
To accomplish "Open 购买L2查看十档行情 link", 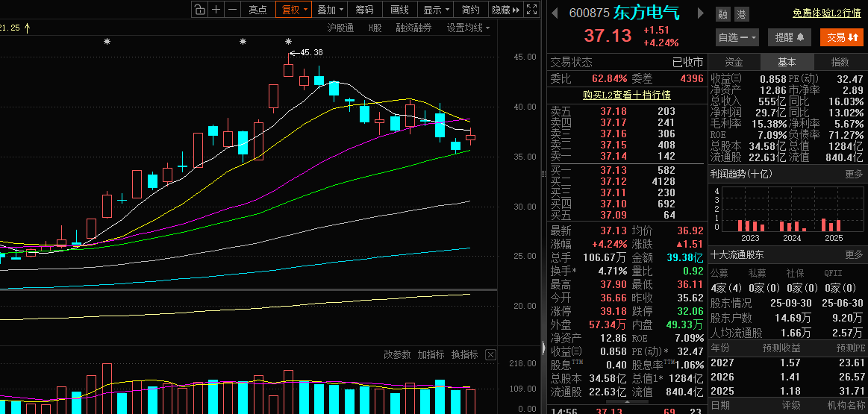I will click(x=627, y=95).
